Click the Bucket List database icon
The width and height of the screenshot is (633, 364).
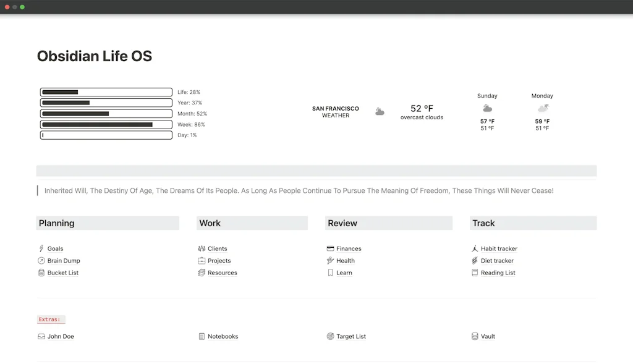pyautogui.click(x=41, y=273)
